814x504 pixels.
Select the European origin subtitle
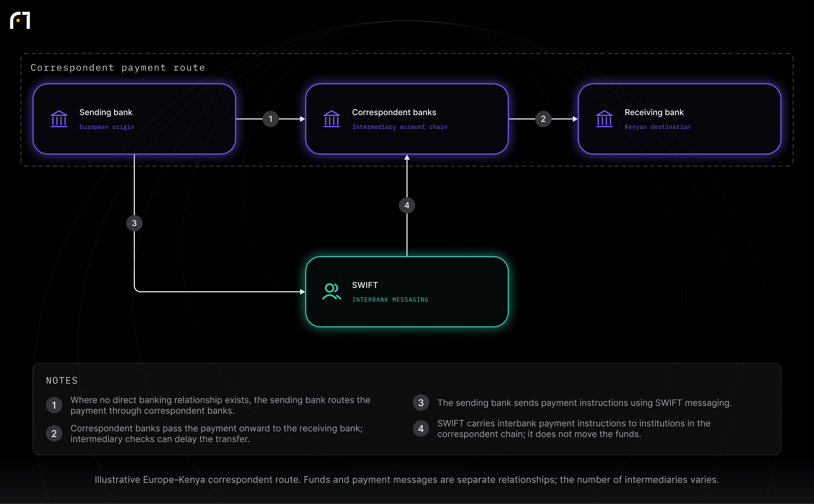pyautogui.click(x=107, y=127)
